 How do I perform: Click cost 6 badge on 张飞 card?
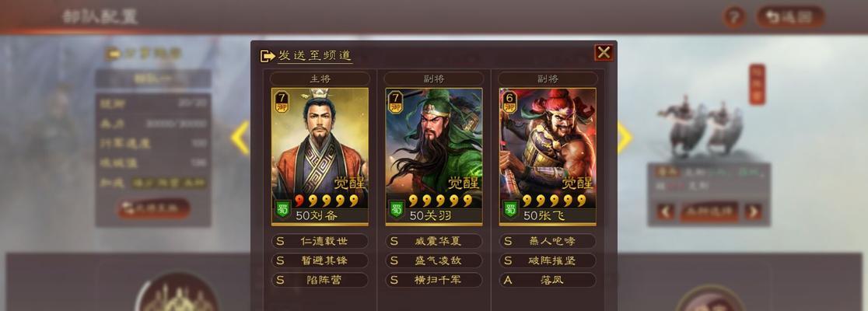[x=509, y=102]
